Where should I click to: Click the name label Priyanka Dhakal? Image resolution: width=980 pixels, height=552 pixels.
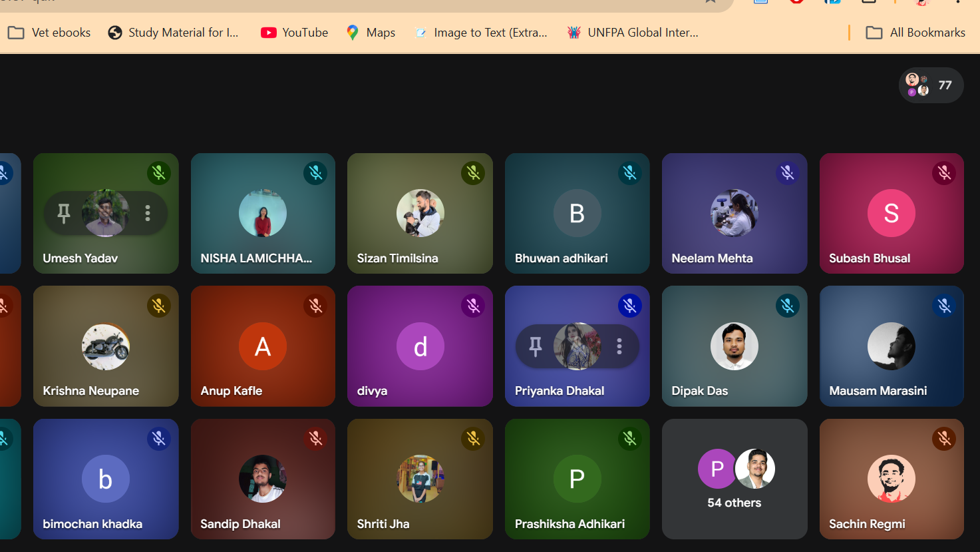click(560, 391)
